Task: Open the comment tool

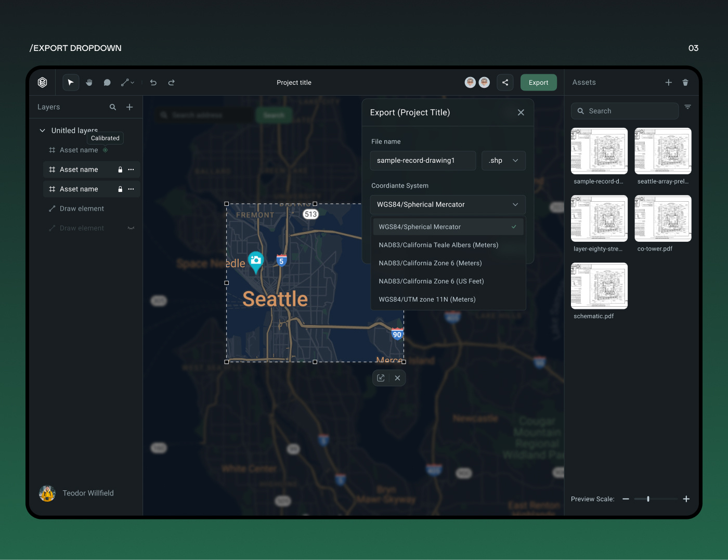Action: pyautogui.click(x=107, y=82)
